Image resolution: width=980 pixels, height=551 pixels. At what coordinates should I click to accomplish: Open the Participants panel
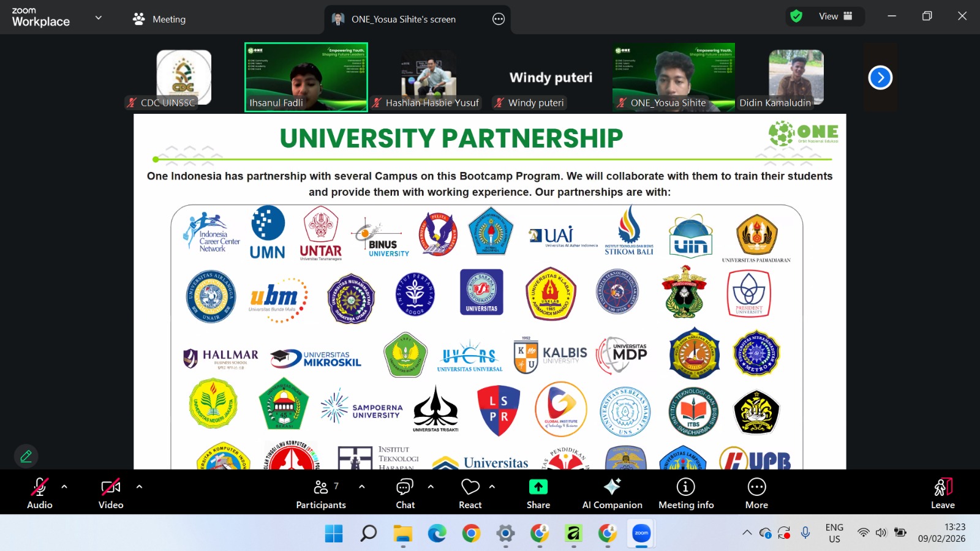(321, 493)
